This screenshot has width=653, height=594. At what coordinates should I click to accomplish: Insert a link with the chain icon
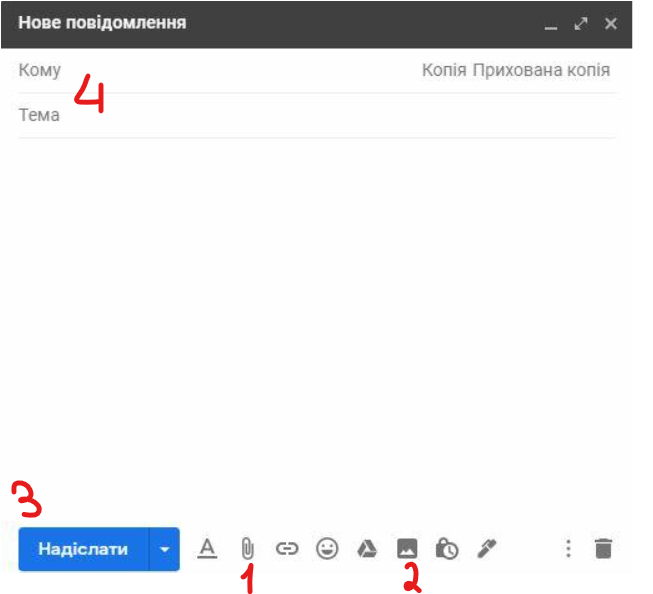point(287,548)
